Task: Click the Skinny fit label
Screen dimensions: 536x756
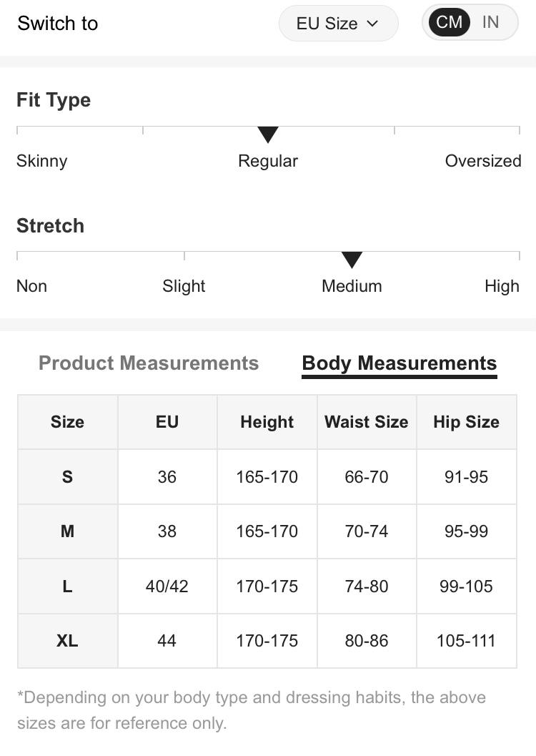Action: (x=42, y=161)
